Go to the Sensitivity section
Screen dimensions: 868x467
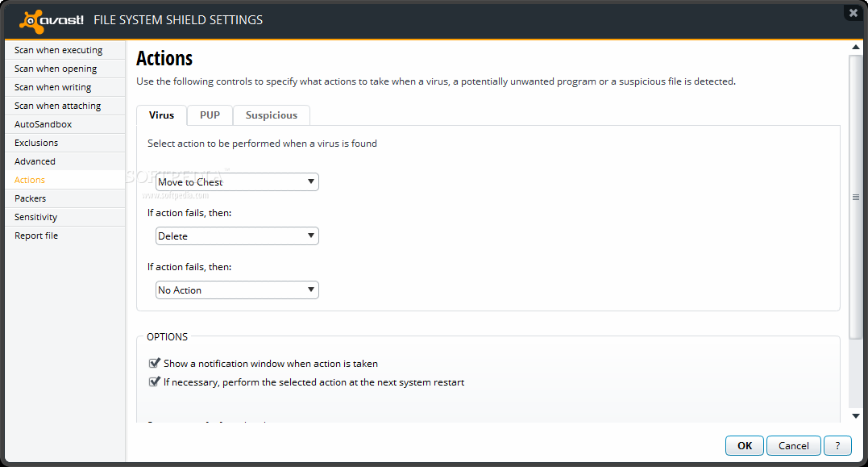point(64,217)
